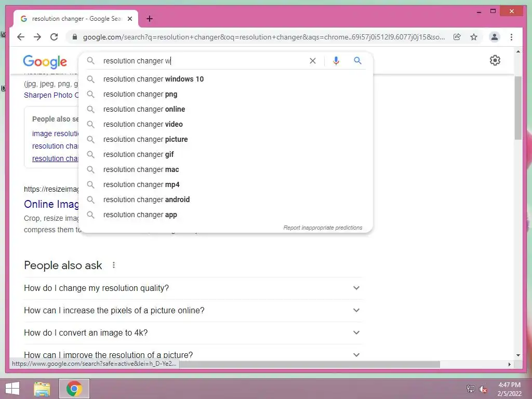Choose suggestion resolution changer windows 10
The width and height of the screenshot is (532, 399).
tap(225, 79)
